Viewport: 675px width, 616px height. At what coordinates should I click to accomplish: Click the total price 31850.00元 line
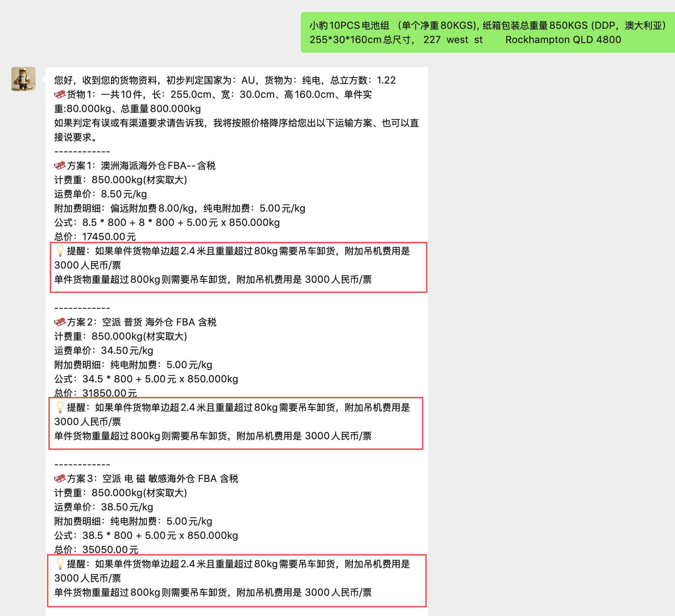point(95,393)
